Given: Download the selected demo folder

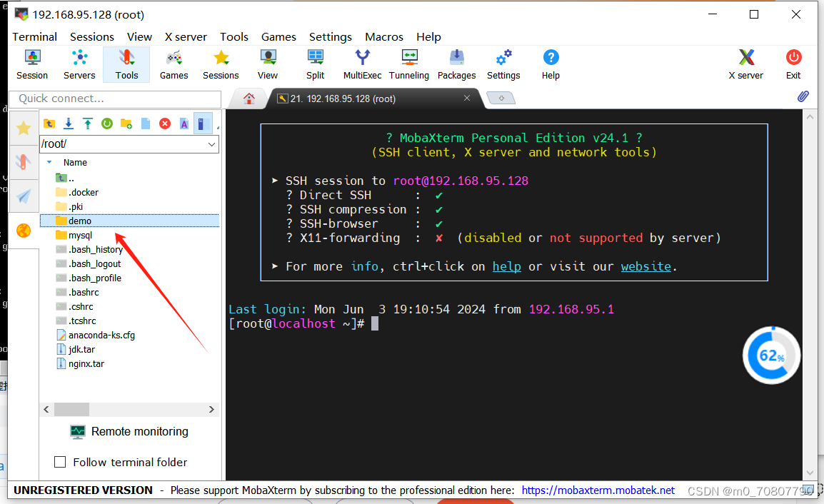Looking at the screenshot, I should tap(69, 123).
